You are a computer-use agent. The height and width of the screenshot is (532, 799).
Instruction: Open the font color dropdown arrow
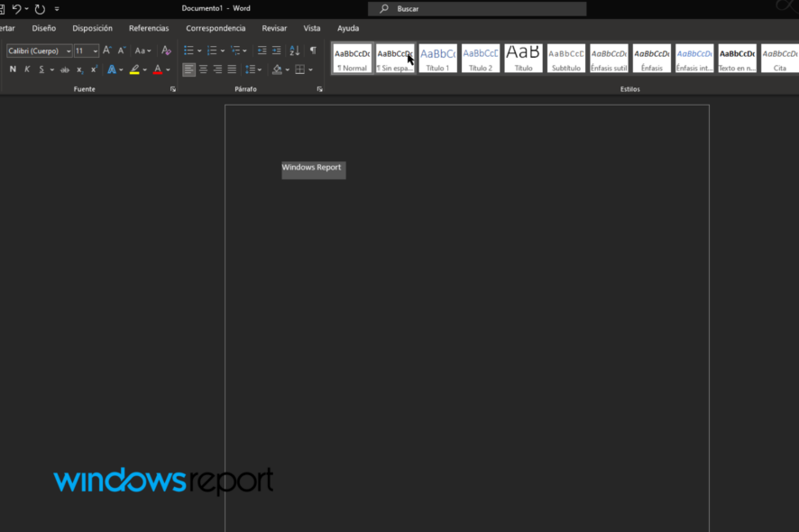[x=168, y=69]
